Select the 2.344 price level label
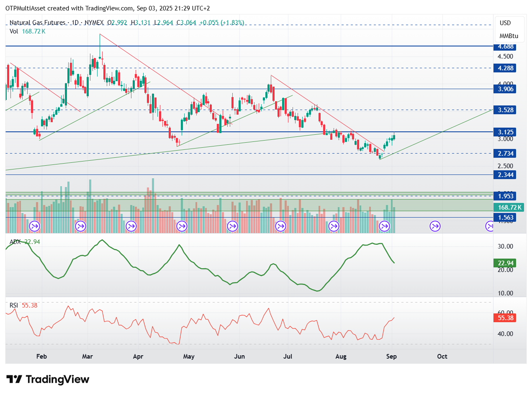 tap(504, 175)
